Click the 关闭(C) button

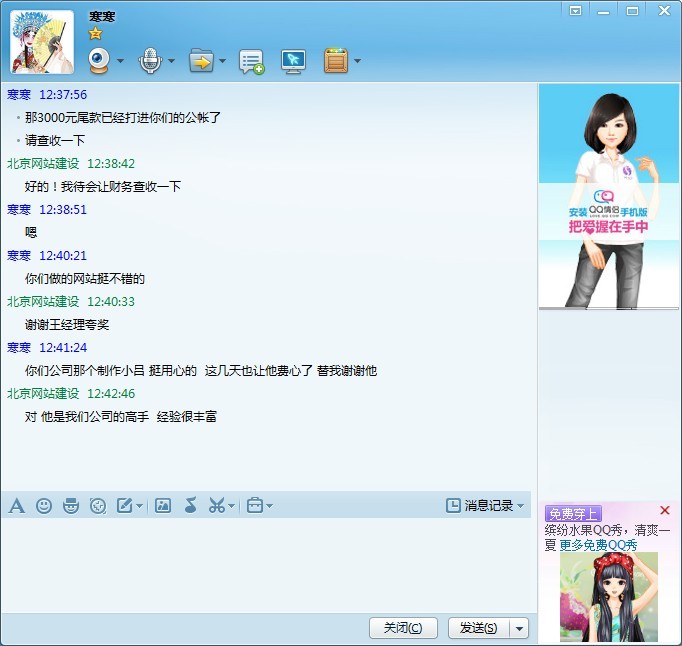[403, 628]
